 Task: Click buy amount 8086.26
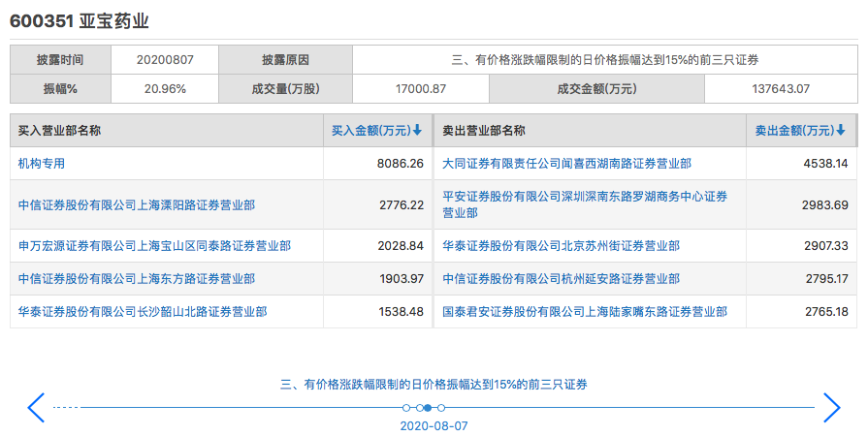pyautogui.click(x=401, y=163)
